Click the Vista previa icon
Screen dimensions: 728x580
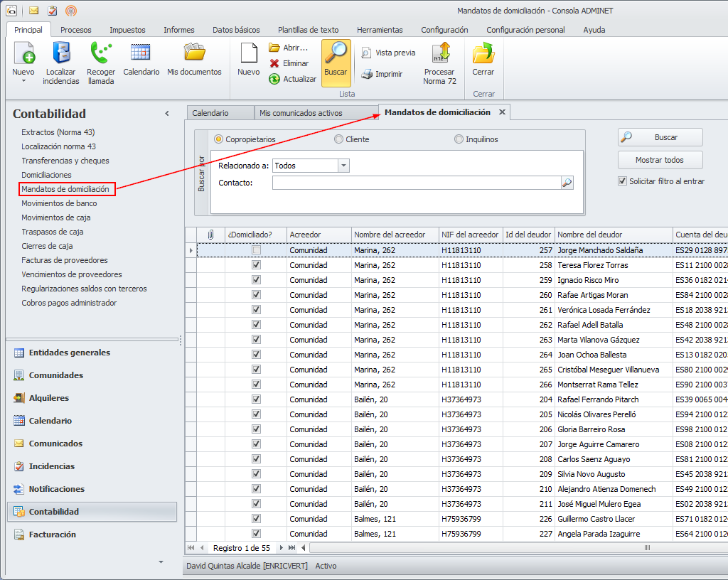click(x=366, y=53)
